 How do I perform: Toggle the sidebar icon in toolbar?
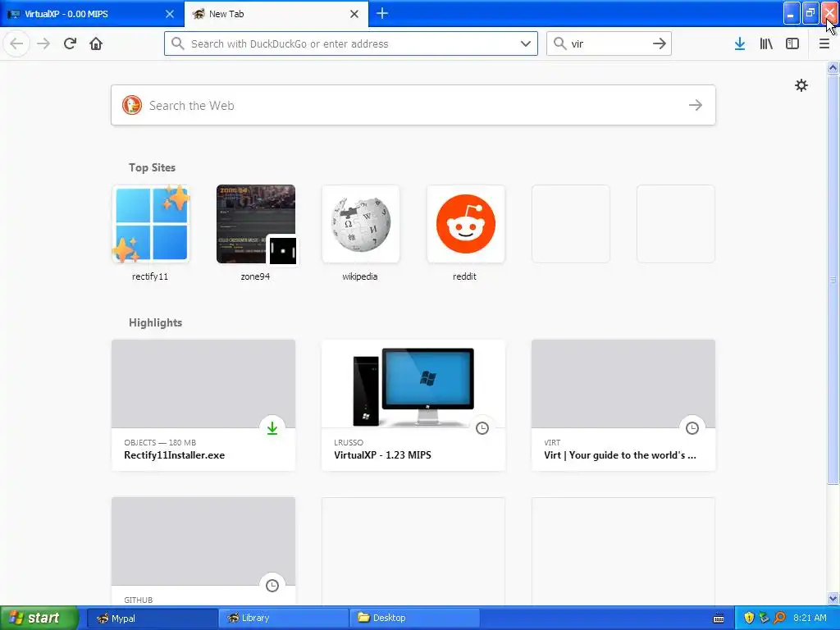tap(792, 43)
